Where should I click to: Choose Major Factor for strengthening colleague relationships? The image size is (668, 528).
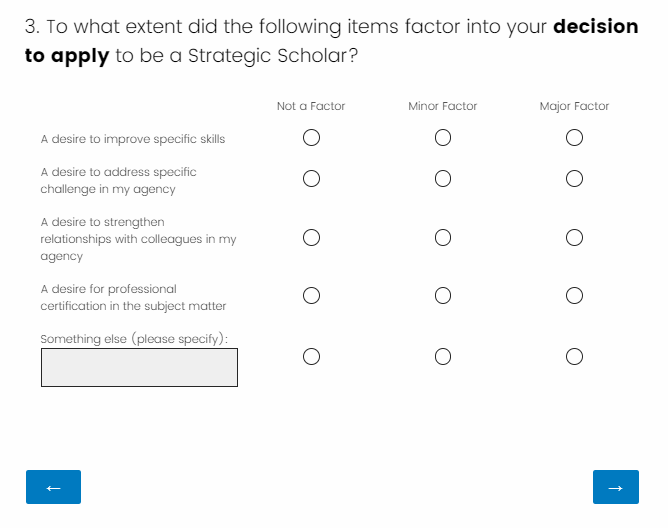point(574,238)
